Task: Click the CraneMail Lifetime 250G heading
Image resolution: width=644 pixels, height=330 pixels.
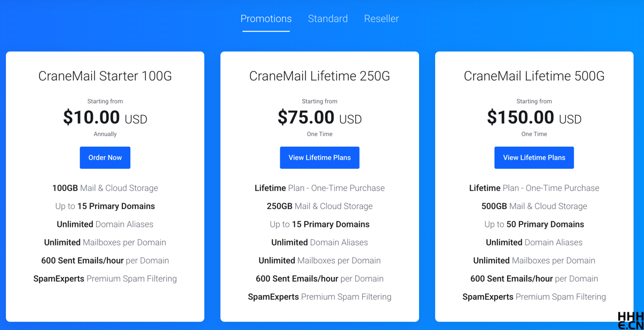Action: coord(319,76)
